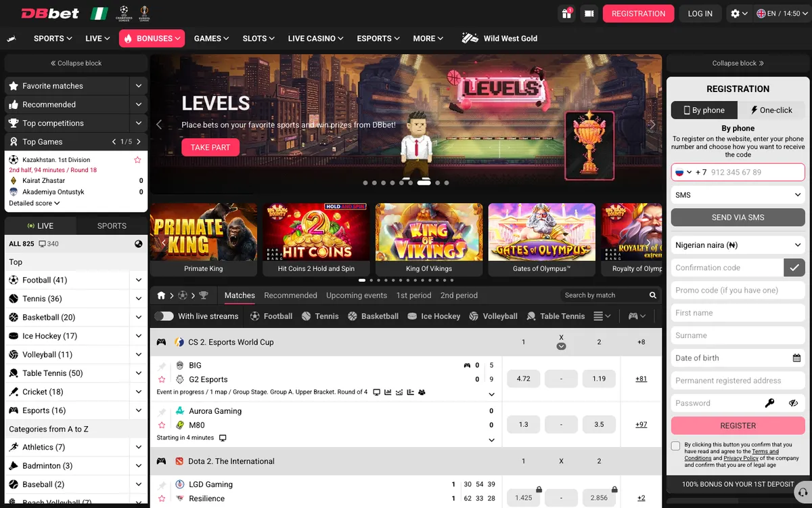Click the LOG IN button
The height and width of the screenshot is (508, 812).
[x=700, y=14]
